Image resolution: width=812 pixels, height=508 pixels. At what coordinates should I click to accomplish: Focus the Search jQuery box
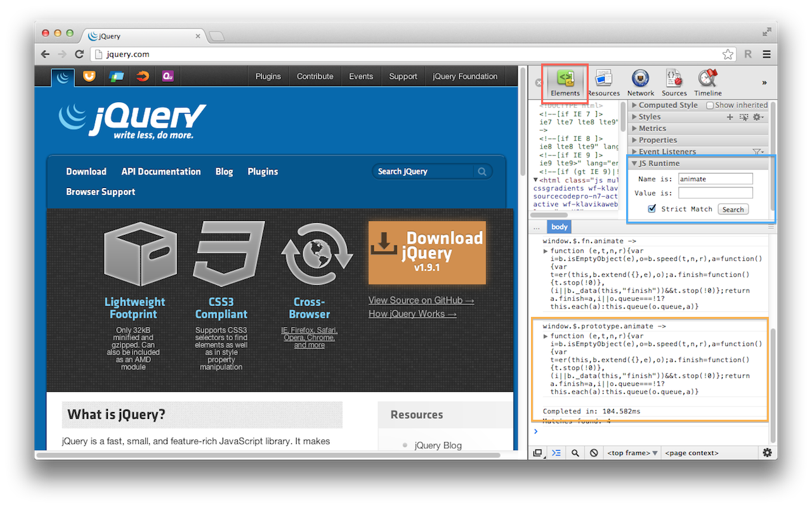(423, 171)
